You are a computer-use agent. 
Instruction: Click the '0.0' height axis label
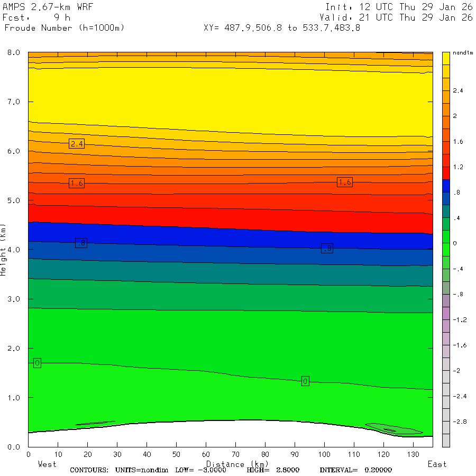(x=14, y=447)
